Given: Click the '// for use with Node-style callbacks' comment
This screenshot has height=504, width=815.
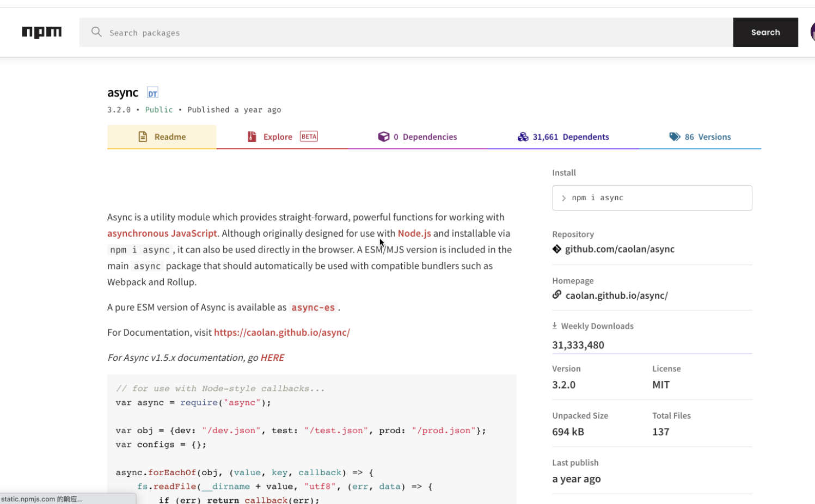Looking at the screenshot, I should [220, 389].
